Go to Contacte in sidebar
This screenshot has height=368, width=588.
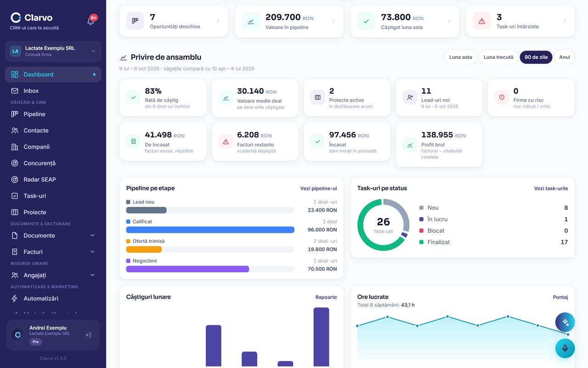[53, 131]
